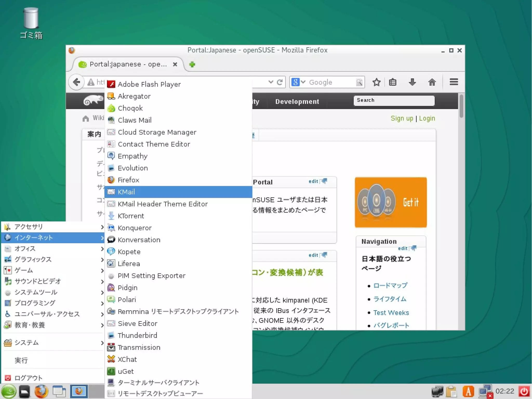This screenshot has height=399, width=532.
Task: Open XChat from the menu
Action: [178, 359]
